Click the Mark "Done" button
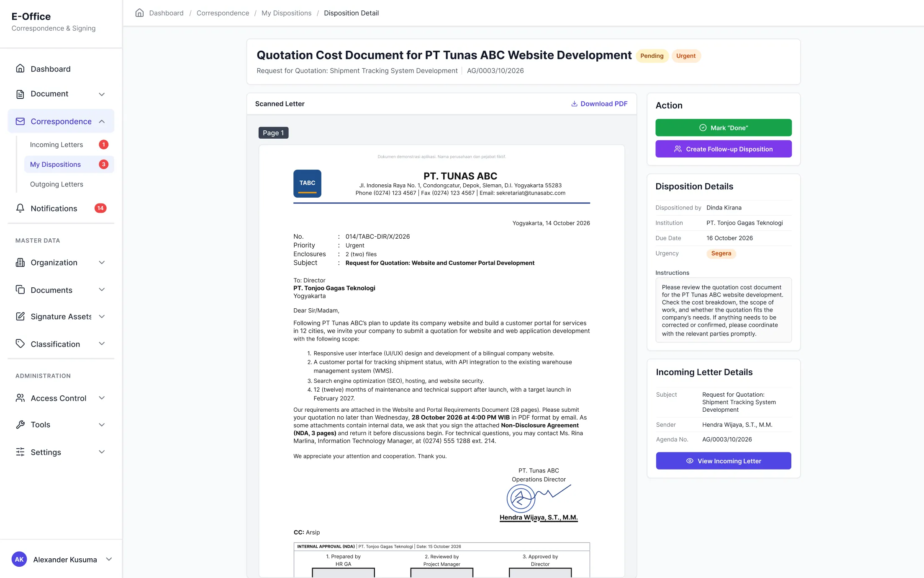Image resolution: width=924 pixels, height=578 pixels. [724, 128]
